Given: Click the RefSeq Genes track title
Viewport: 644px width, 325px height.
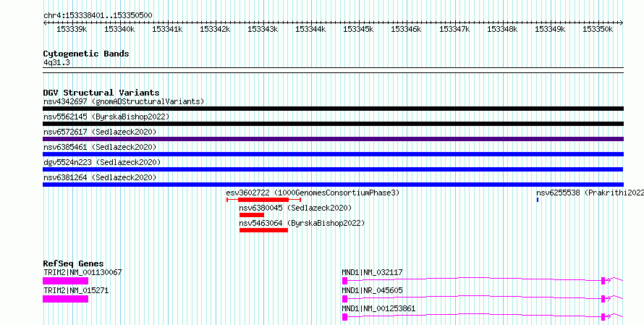Looking at the screenshot, I should pos(73,263).
